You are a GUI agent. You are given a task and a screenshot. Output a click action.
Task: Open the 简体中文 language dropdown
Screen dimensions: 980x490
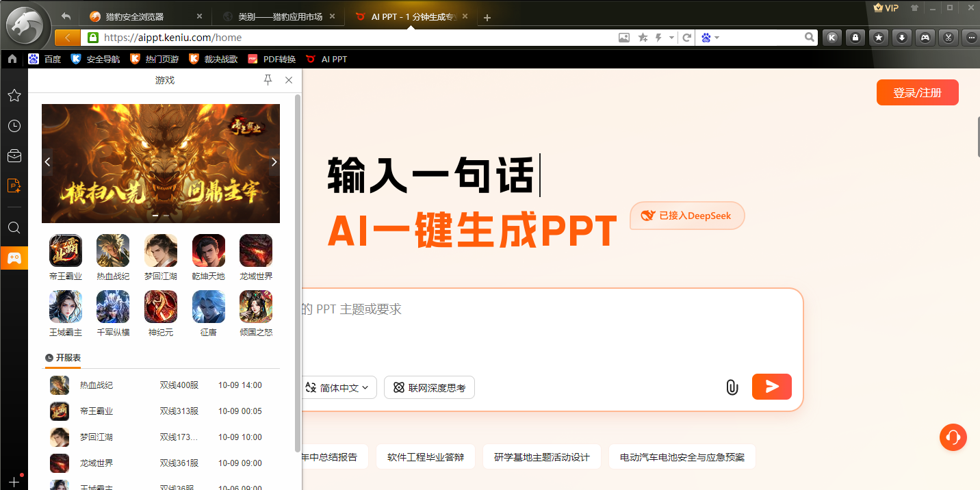pos(338,388)
